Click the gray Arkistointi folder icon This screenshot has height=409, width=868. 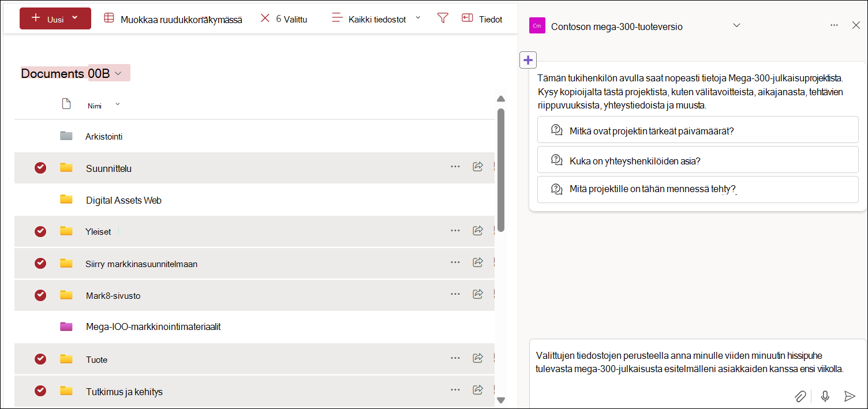[x=66, y=136]
